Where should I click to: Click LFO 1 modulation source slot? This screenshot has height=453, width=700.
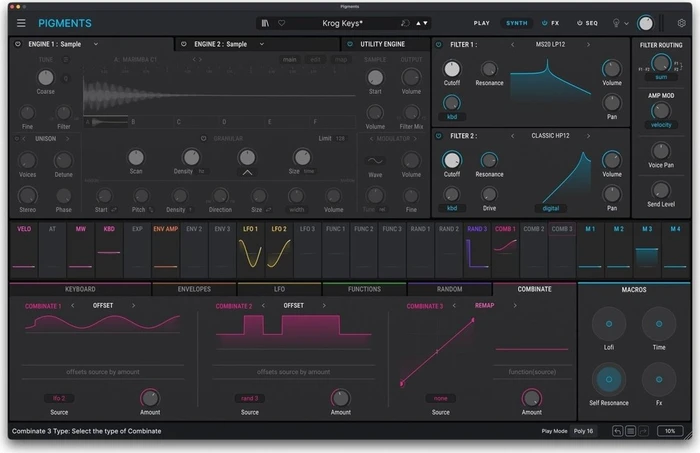click(250, 249)
